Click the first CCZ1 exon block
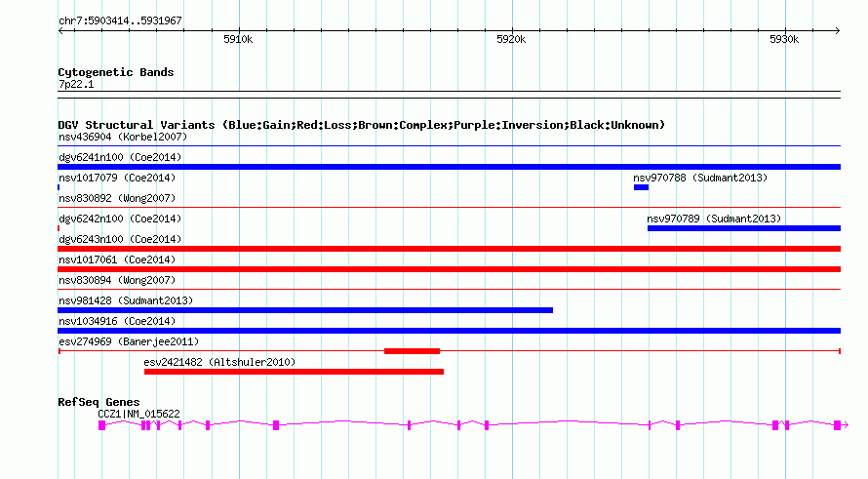The height and width of the screenshot is (479, 868). [101, 425]
